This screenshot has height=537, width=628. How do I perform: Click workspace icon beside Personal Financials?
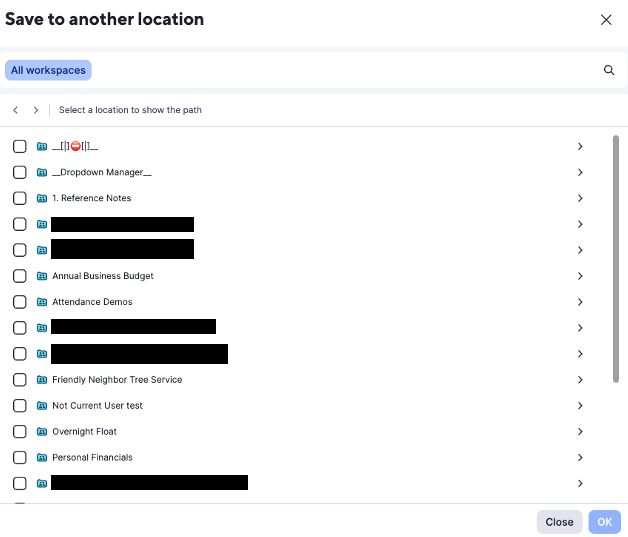42,457
